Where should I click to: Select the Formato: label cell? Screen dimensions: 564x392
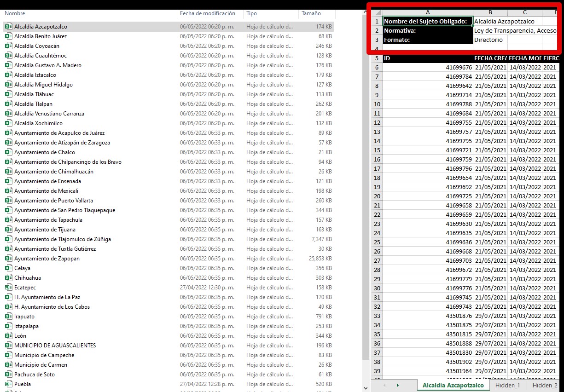coord(428,40)
